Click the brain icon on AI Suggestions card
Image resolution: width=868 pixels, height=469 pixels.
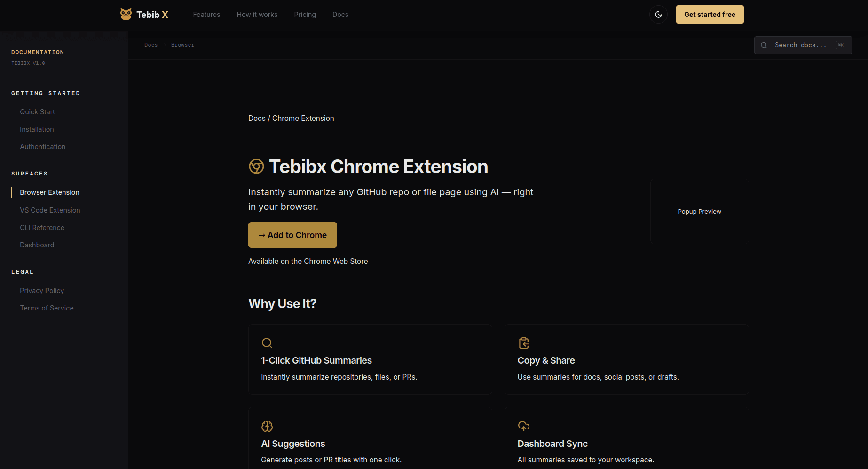point(267,426)
